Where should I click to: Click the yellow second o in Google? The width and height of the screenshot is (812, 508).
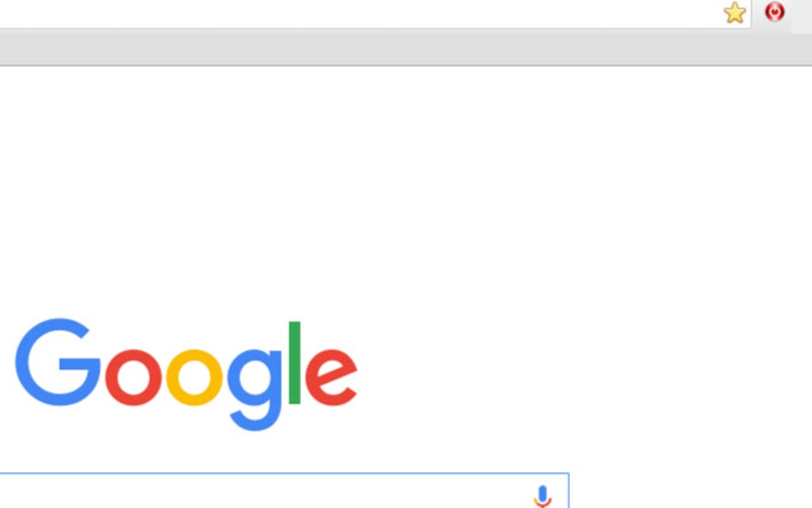[x=195, y=377]
